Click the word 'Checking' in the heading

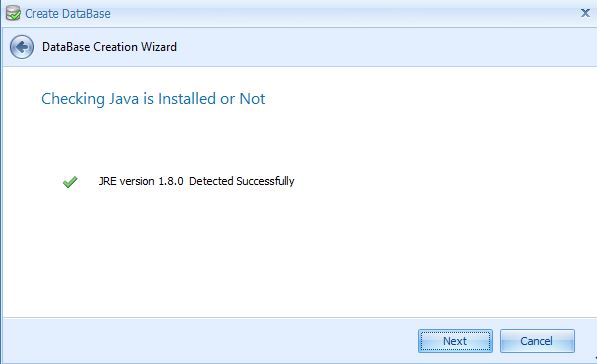(x=73, y=99)
